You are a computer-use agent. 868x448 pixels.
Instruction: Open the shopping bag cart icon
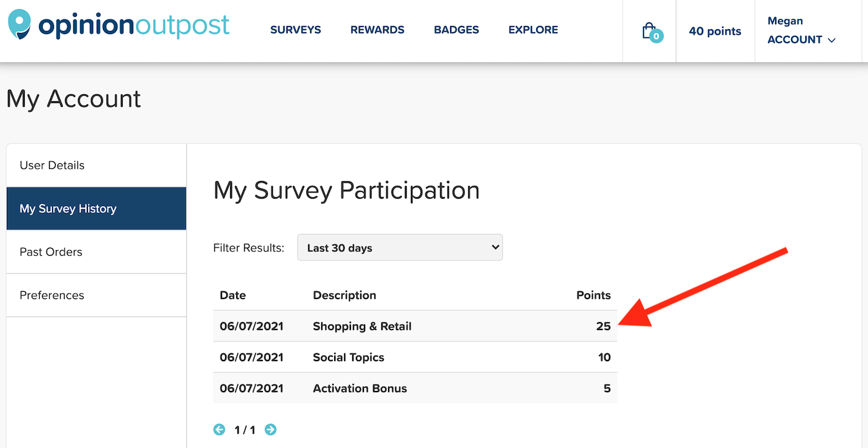click(649, 31)
